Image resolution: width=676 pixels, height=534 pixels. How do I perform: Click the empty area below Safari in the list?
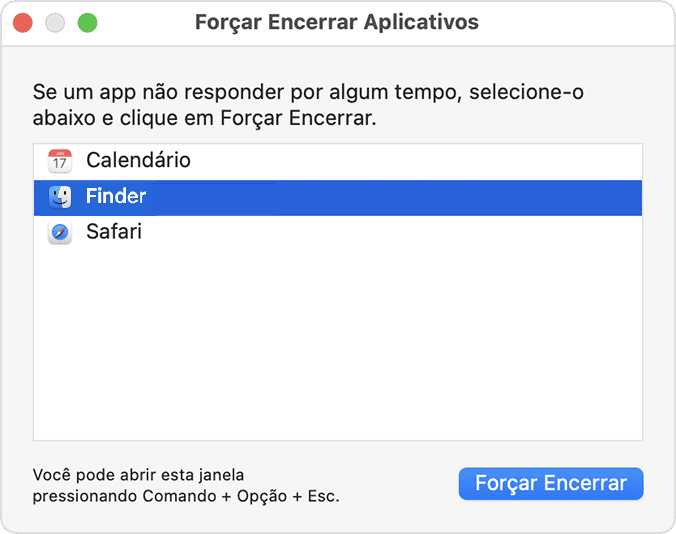[337, 340]
